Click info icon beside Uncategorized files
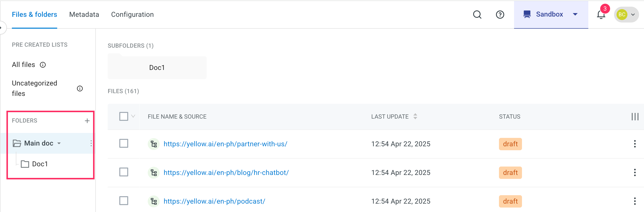The height and width of the screenshot is (212, 644). point(80,88)
